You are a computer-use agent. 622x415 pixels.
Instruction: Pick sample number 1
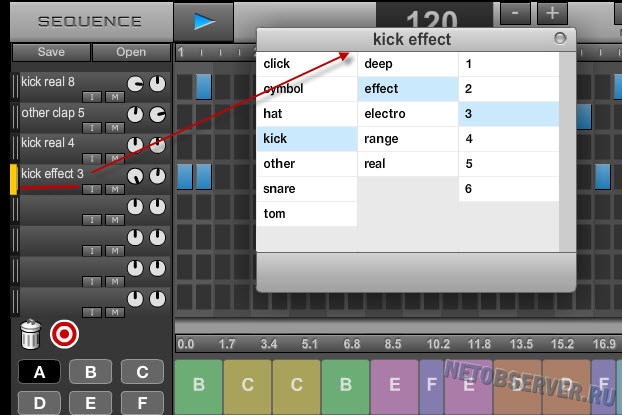pos(509,64)
